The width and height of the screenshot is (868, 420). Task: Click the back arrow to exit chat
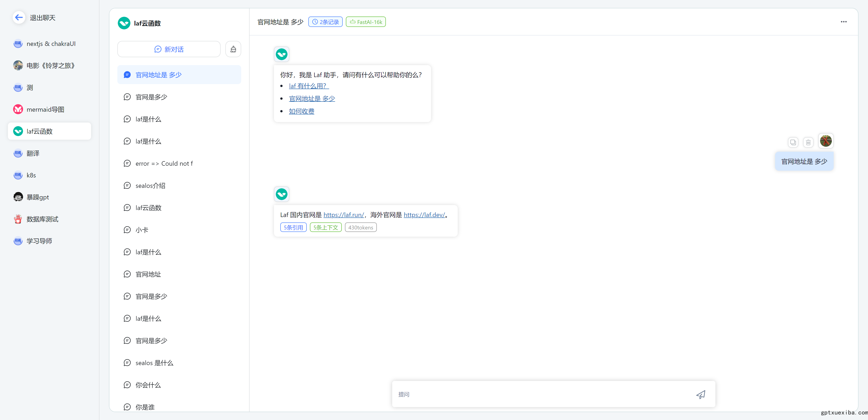tap(19, 17)
